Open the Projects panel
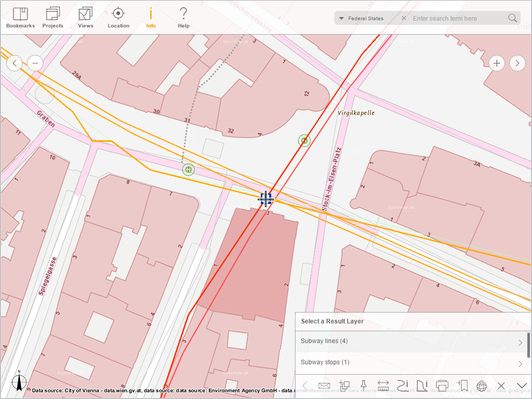Image resolution: width=532 pixels, height=399 pixels. tap(52, 17)
